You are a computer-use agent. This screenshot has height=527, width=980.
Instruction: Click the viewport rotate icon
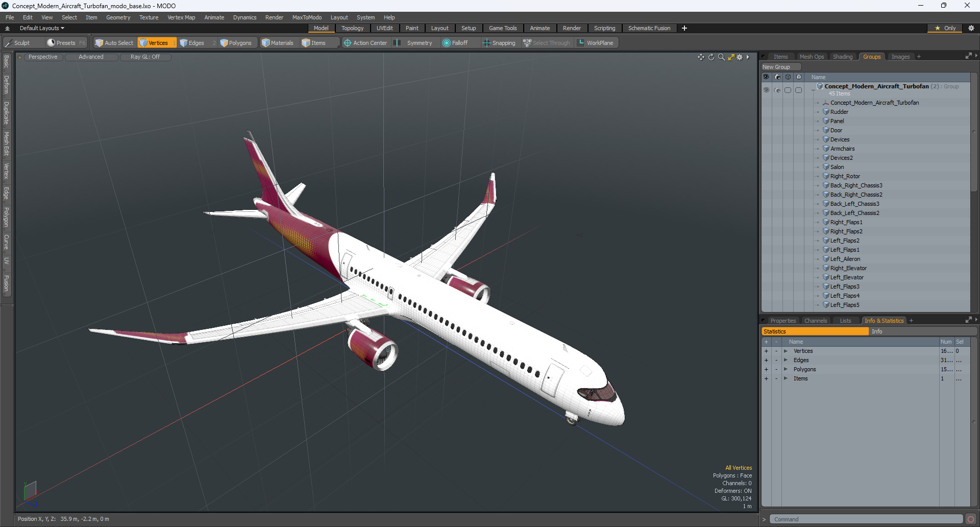(711, 57)
